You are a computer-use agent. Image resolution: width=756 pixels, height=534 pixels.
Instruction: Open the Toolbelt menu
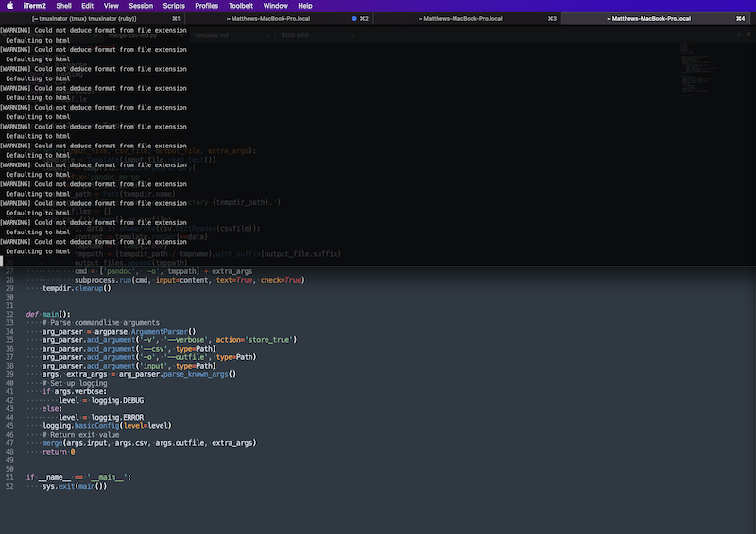[241, 6]
